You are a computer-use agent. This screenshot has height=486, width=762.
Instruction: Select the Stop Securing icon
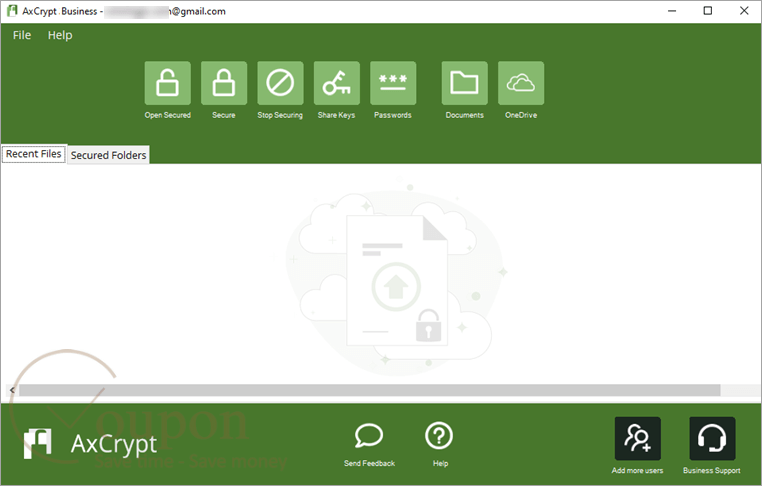pos(280,83)
